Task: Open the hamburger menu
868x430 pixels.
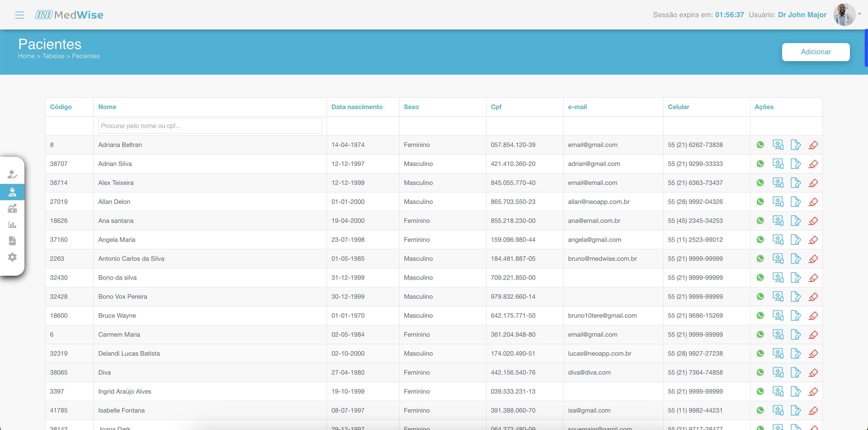Action: pos(20,15)
